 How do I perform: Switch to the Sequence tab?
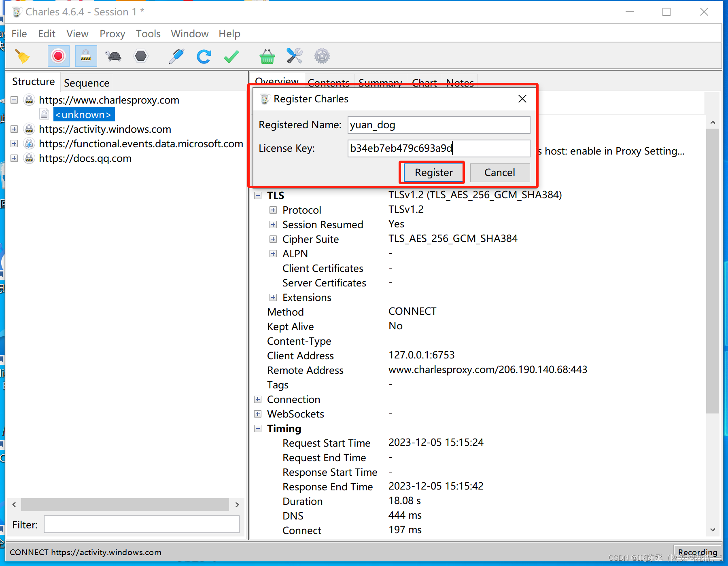[87, 83]
